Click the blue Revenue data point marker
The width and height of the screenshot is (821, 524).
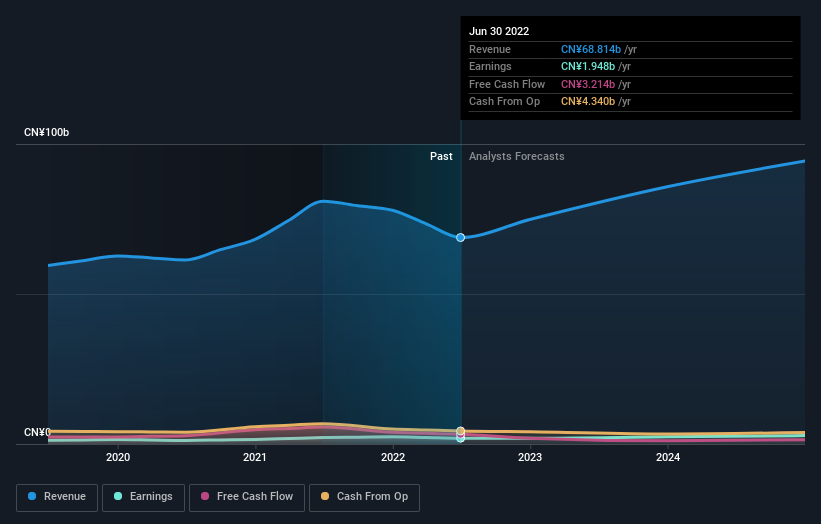tap(460, 238)
